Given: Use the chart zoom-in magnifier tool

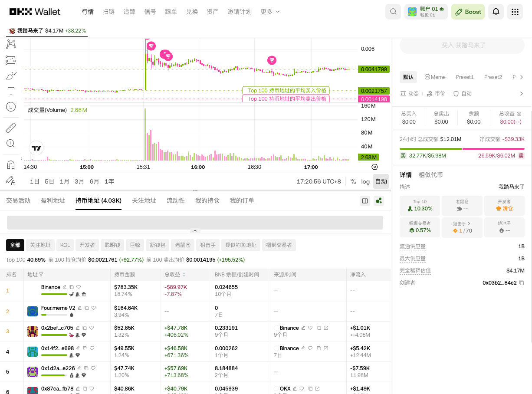Looking at the screenshot, I should [11, 143].
